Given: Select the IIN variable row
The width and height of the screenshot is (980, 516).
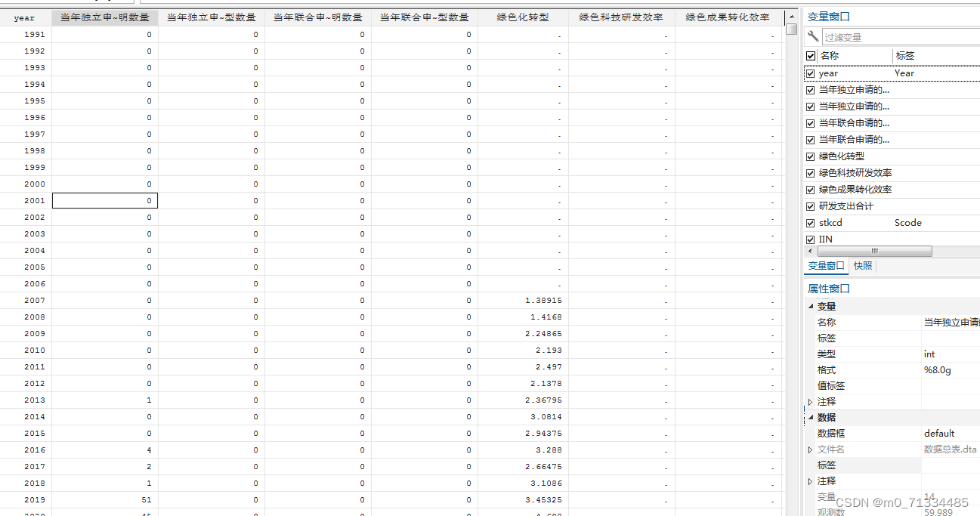Looking at the screenshot, I should pos(892,239).
